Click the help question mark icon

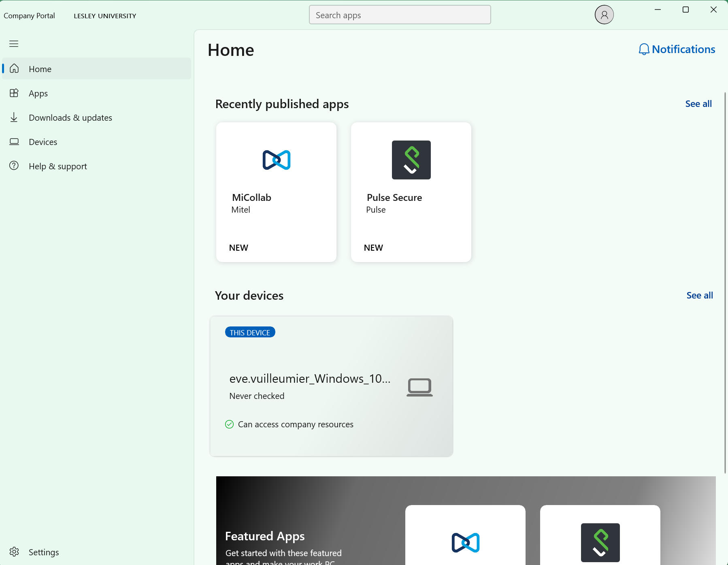[x=14, y=166]
